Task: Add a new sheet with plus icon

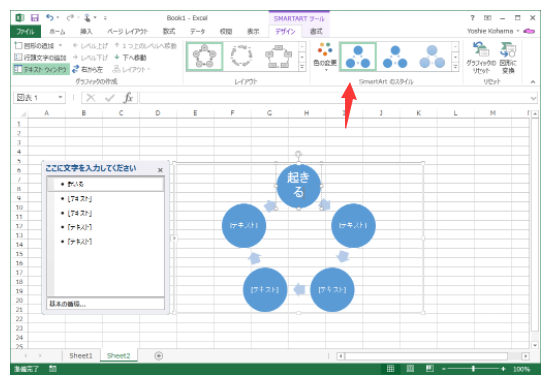Action: 159,356
